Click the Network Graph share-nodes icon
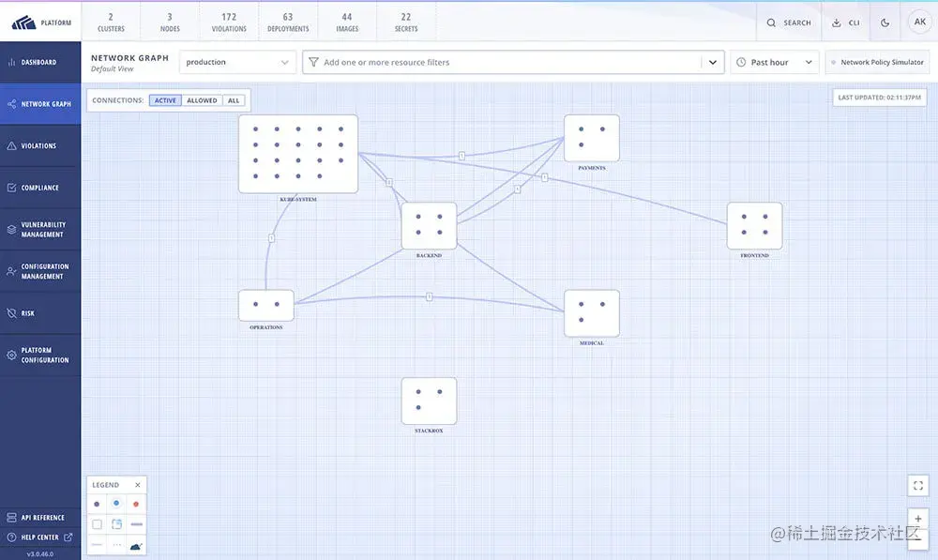This screenshot has height=560, width=938. tap(11, 104)
